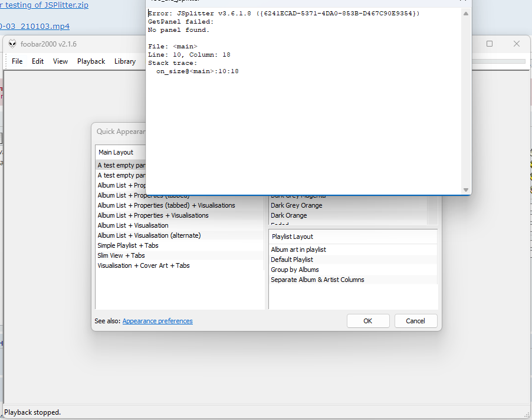Open the Library menu
The height and width of the screenshot is (420, 532).
pyautogui.click(x=124, y=61)
